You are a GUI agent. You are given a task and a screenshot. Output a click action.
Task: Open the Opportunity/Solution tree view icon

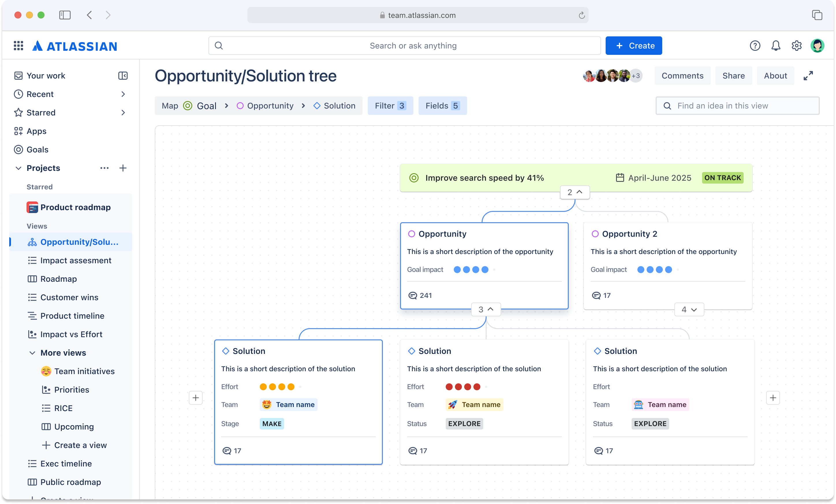coord(32,242)
